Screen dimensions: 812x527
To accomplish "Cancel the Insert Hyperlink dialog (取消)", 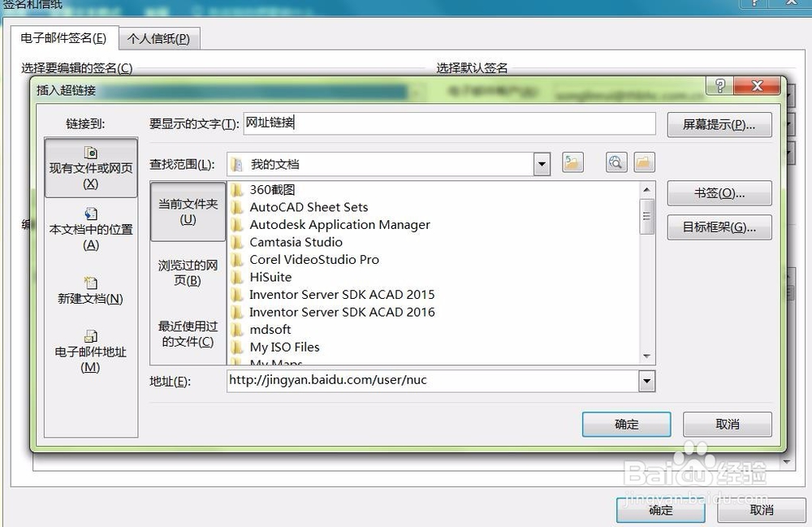I will pos(728,424).
